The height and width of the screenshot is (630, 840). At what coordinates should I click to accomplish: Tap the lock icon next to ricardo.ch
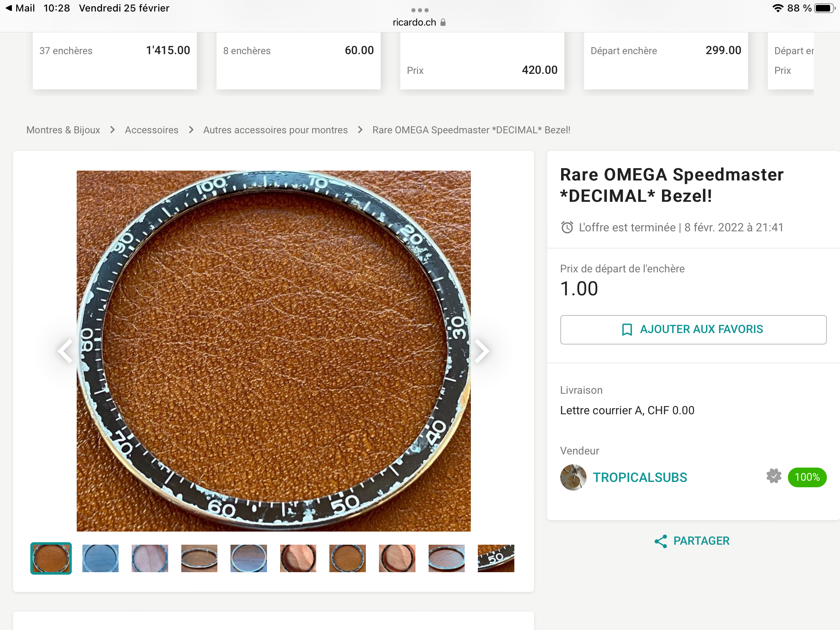pyautogui.click(x=443, y=23)
